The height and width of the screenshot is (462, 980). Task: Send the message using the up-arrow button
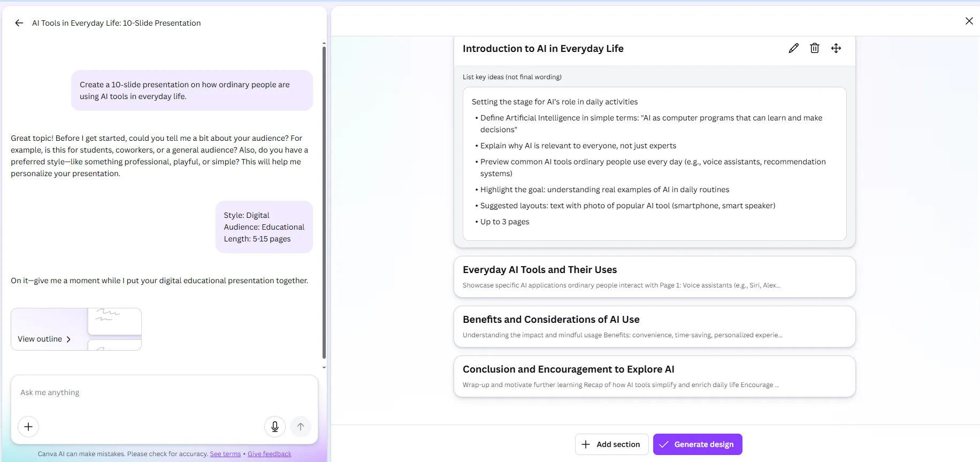coord(301,427)
